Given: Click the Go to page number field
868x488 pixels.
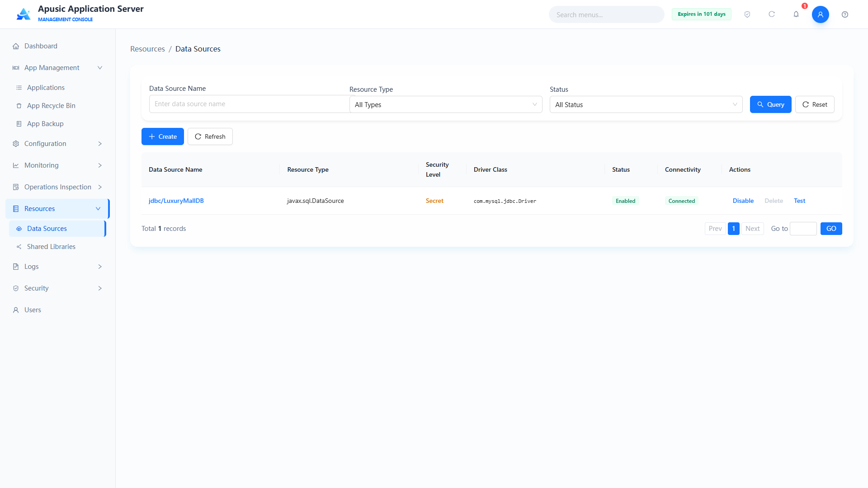Looking at the screenshot, I should 803,229.
